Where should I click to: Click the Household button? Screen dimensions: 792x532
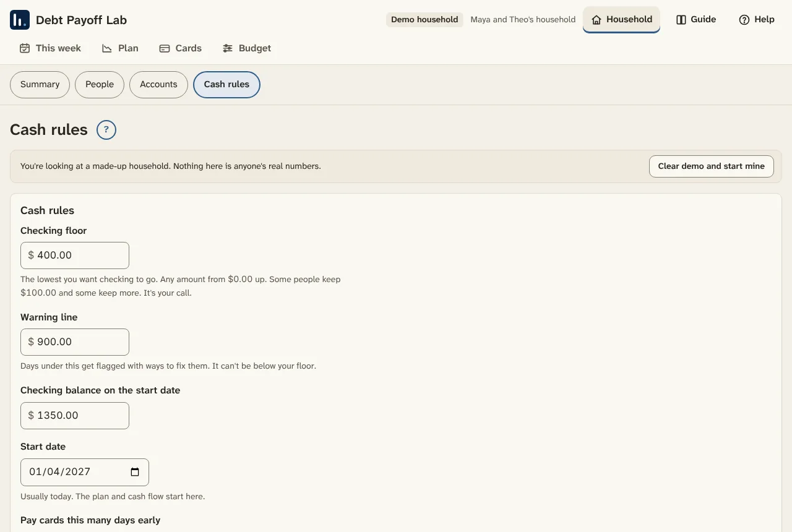coord(621,20)
